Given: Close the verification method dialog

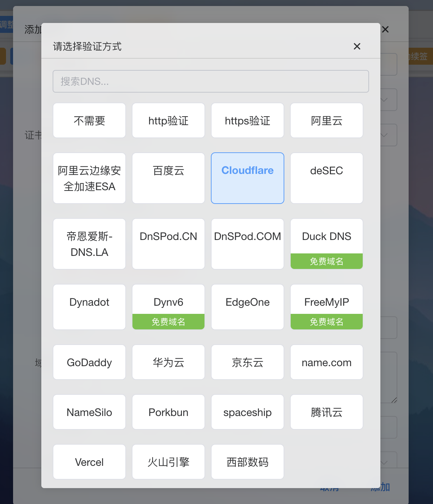Looking at the screenshot, I should (x=357, y=46).
